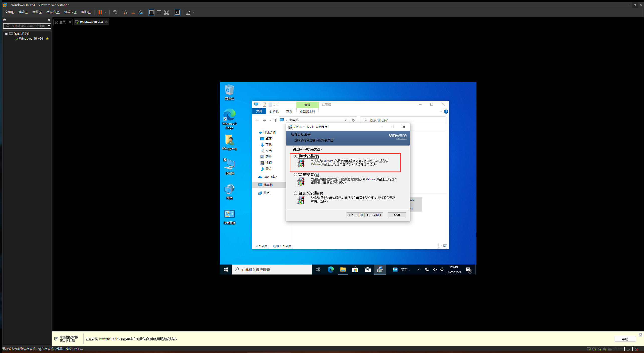Pick 自定义安装 install type
The height and width of the screenshot is (353, 644).
pyautogui.click(x=295, y=193)
